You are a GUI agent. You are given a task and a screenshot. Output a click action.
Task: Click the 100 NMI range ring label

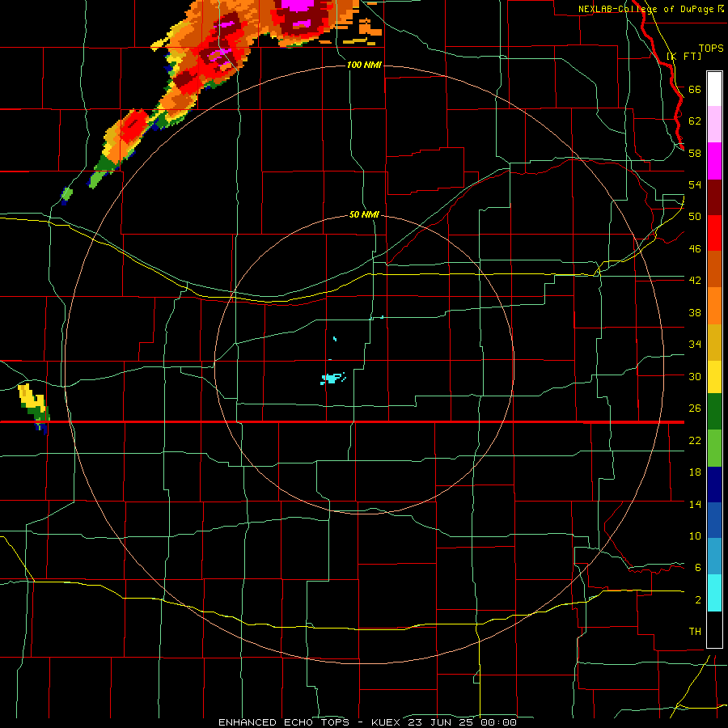(364, 65)
